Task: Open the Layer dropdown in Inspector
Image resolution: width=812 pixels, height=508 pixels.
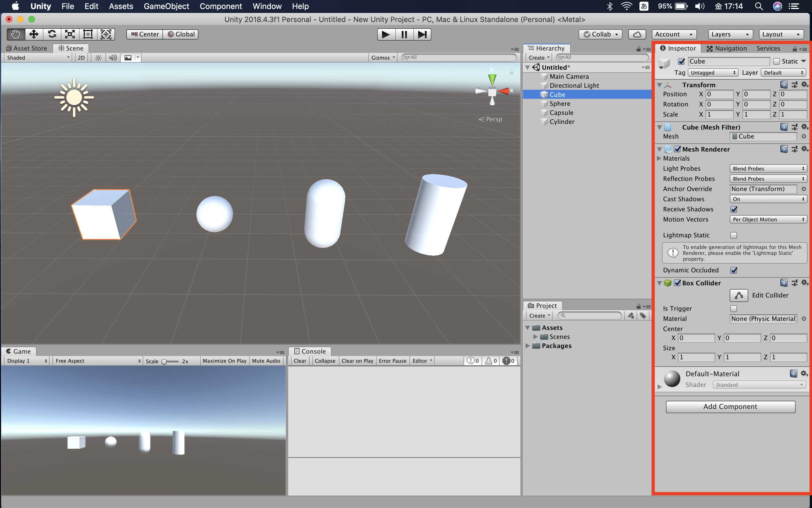Action: coord(784,73)
